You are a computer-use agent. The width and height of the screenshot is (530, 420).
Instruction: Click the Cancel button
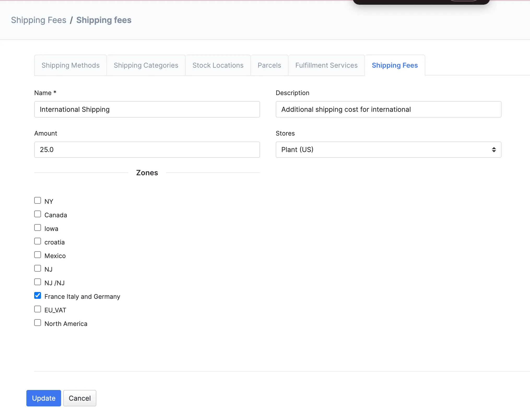point(80,398)
